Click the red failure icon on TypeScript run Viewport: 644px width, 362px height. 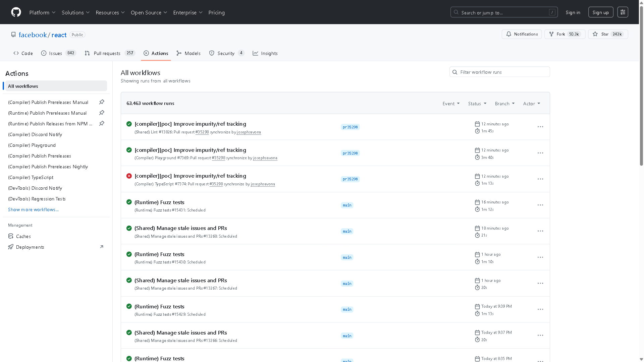129,176
